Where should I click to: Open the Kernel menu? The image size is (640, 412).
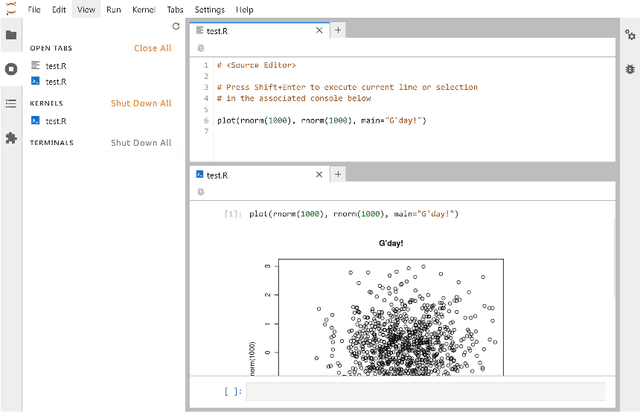144,9
